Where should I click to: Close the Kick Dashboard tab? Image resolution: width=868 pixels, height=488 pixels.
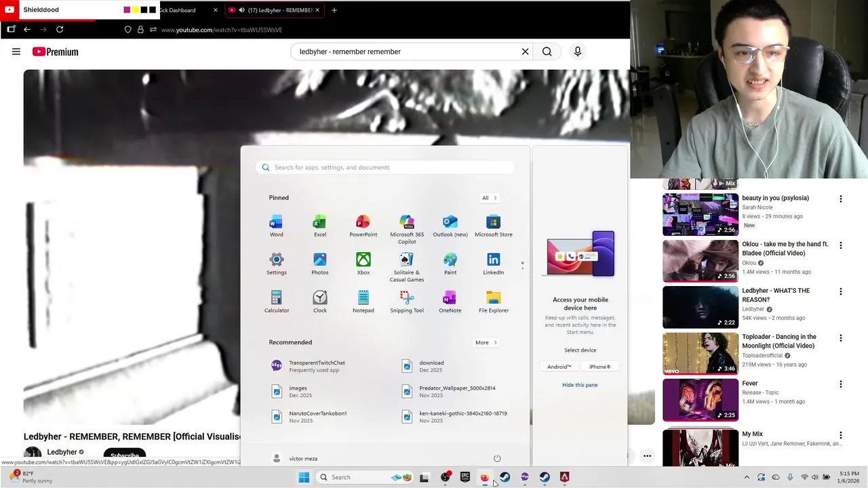pyautogui.click(x=216, y=10)
